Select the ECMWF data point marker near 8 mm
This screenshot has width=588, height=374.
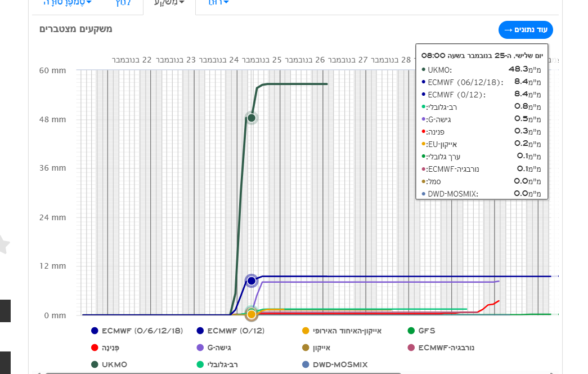[x=252, y=280]
